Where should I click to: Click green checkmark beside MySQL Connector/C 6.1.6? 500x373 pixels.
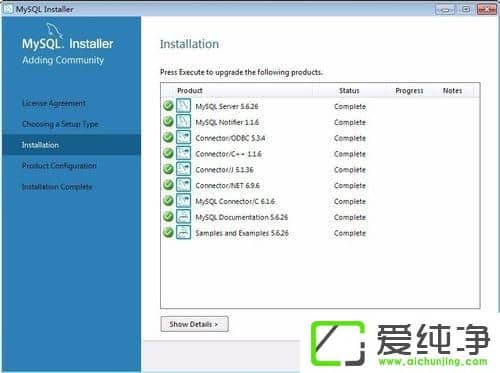pos(168,200)
